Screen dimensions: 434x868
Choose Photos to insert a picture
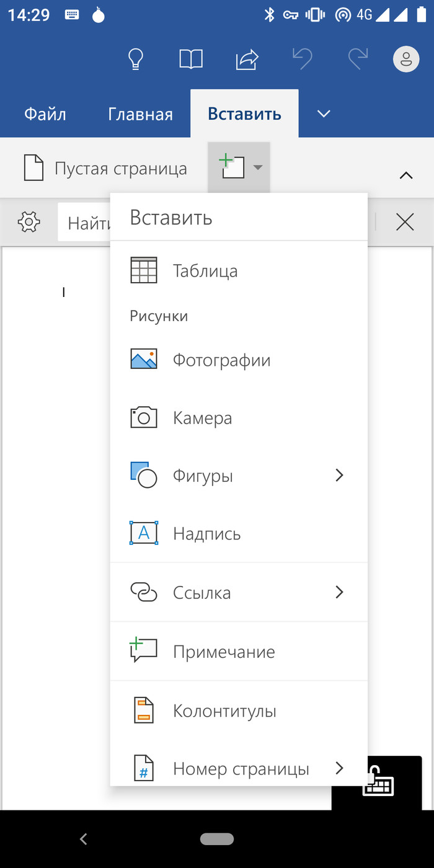[x=221, y=360]
